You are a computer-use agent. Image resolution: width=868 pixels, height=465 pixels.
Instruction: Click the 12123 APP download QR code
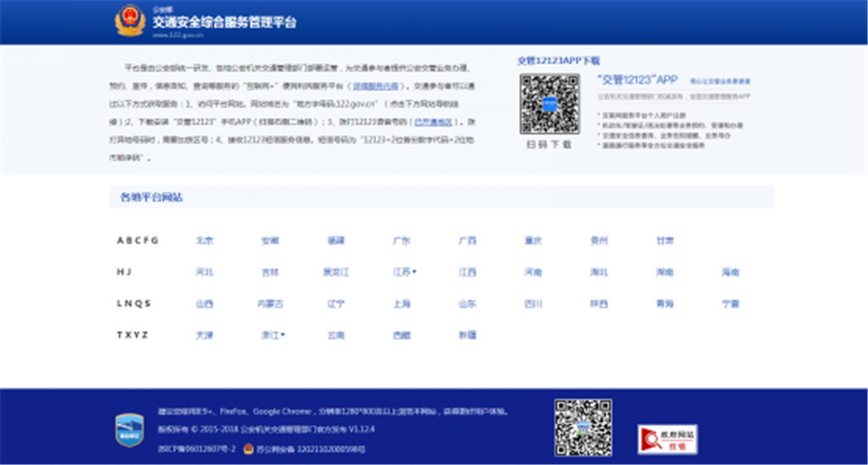tap(549, 104)
